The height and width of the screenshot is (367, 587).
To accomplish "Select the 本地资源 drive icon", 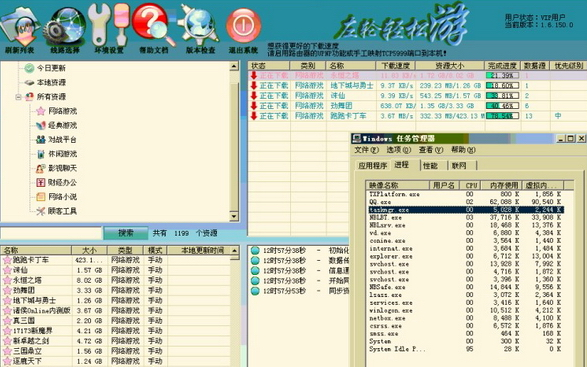I will [29, 82].
